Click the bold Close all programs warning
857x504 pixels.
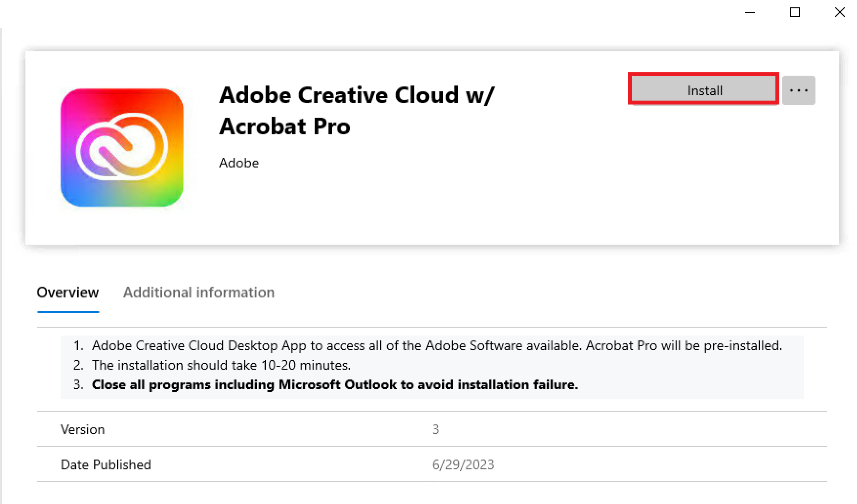point(335,385)
